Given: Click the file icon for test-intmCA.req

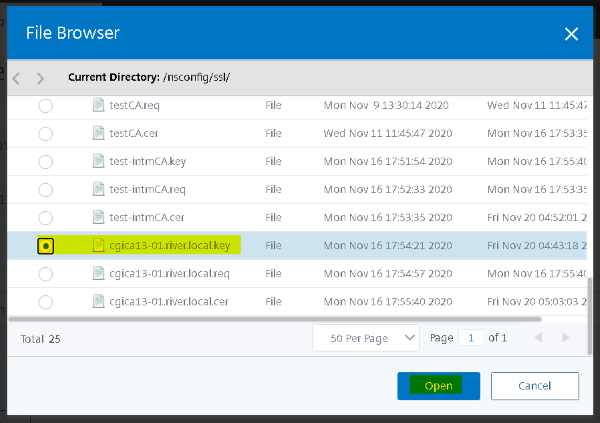Looking at the screenshot, I should (98, 189).
